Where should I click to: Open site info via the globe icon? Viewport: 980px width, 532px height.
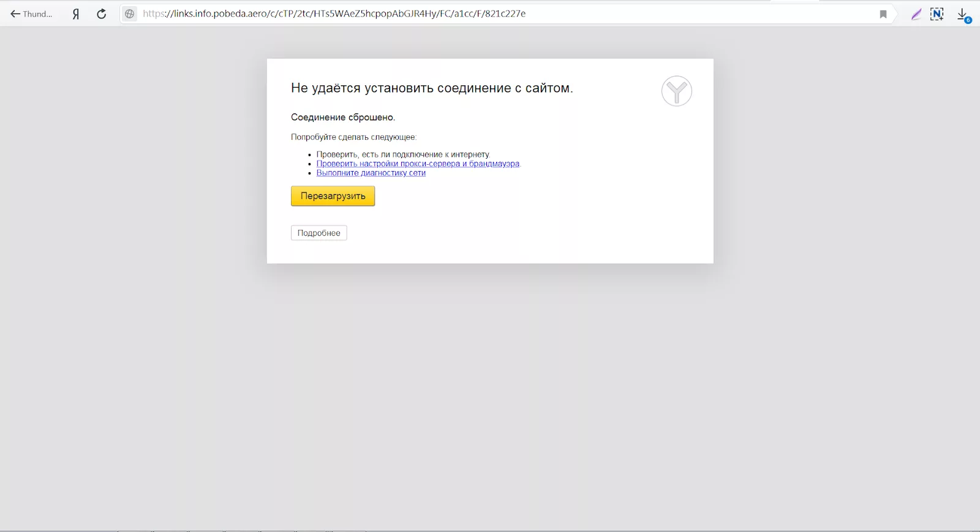tap(129, 13)
